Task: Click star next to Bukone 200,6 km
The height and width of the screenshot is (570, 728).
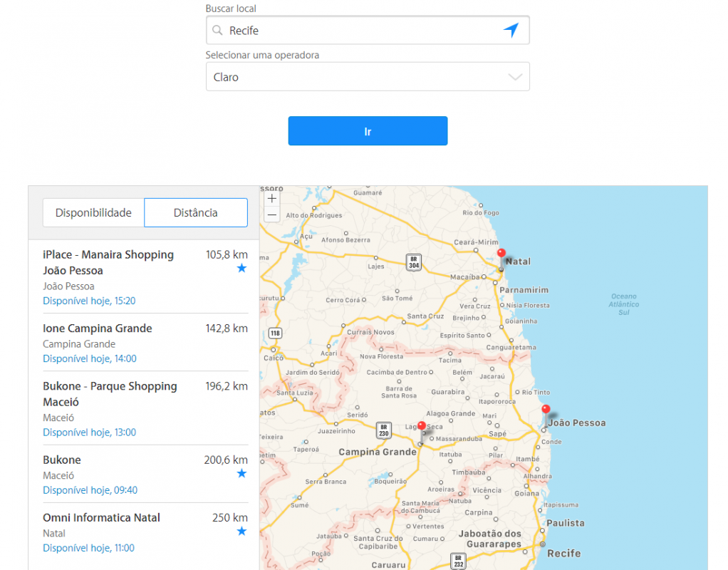Action: (x=241, y=473)
